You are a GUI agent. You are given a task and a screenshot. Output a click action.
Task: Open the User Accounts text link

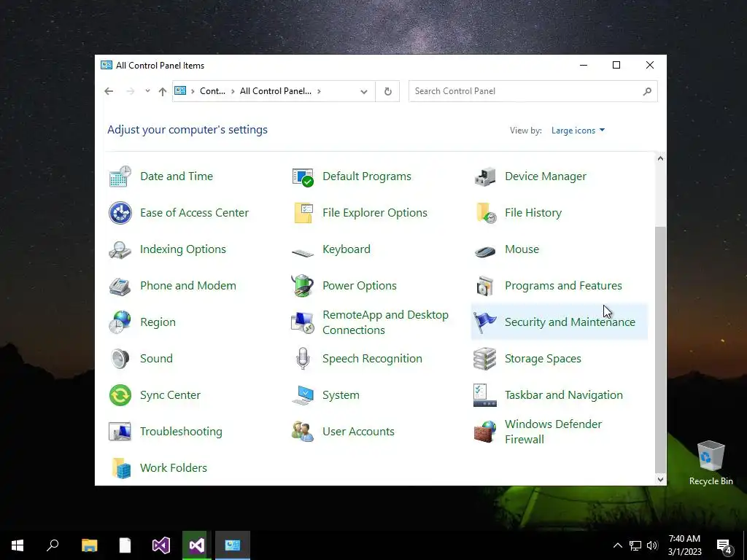pyautogui.click(x=358, y=432)
